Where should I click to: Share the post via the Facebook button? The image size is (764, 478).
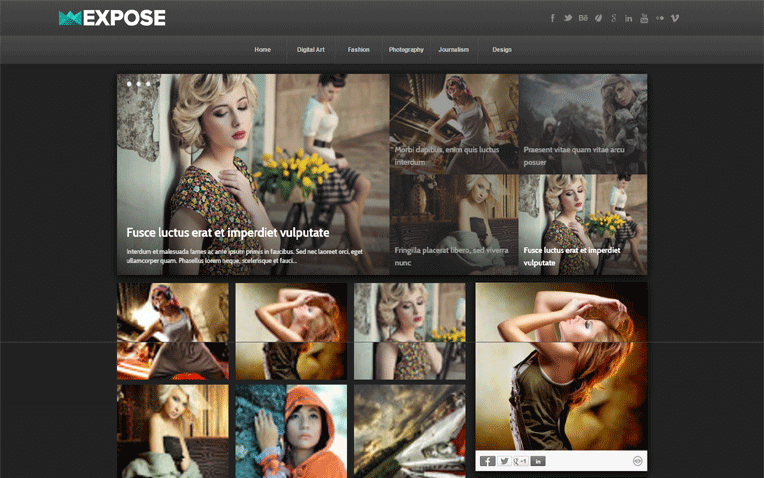pos(488,461)
